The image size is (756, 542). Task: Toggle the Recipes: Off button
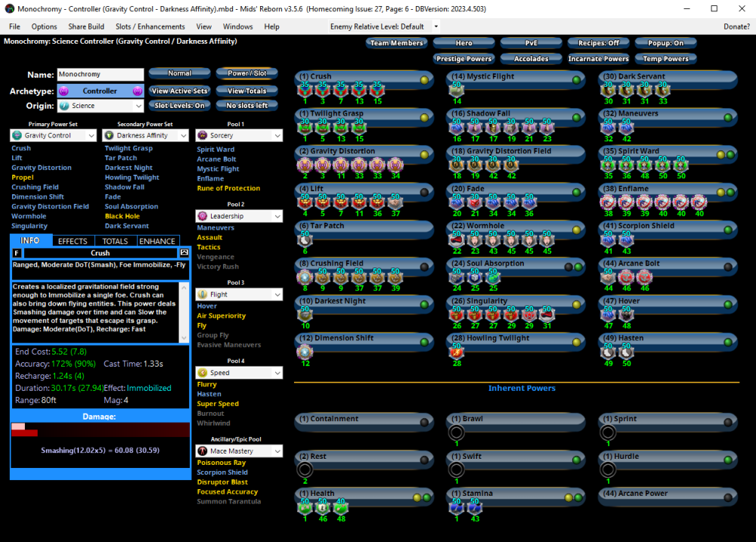[598, 43]
